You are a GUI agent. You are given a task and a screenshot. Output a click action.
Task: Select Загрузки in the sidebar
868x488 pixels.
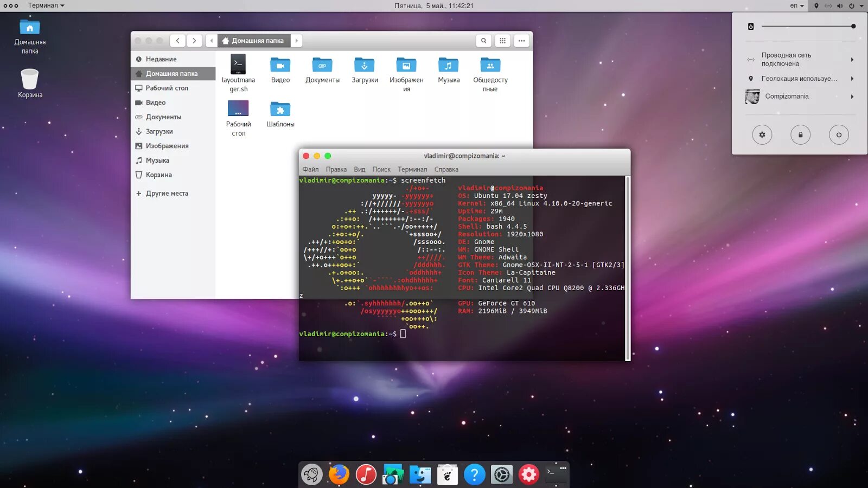(x=173, y=131)
